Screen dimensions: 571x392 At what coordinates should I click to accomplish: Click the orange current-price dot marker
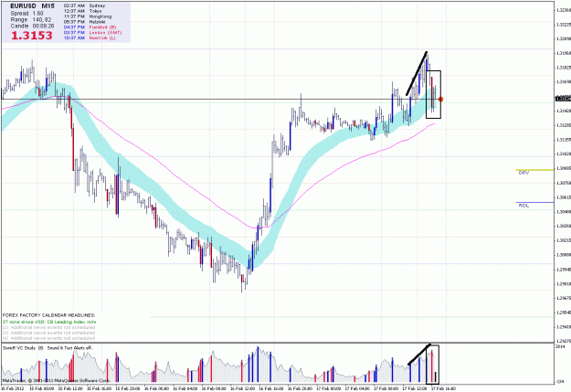coord(441,99)
